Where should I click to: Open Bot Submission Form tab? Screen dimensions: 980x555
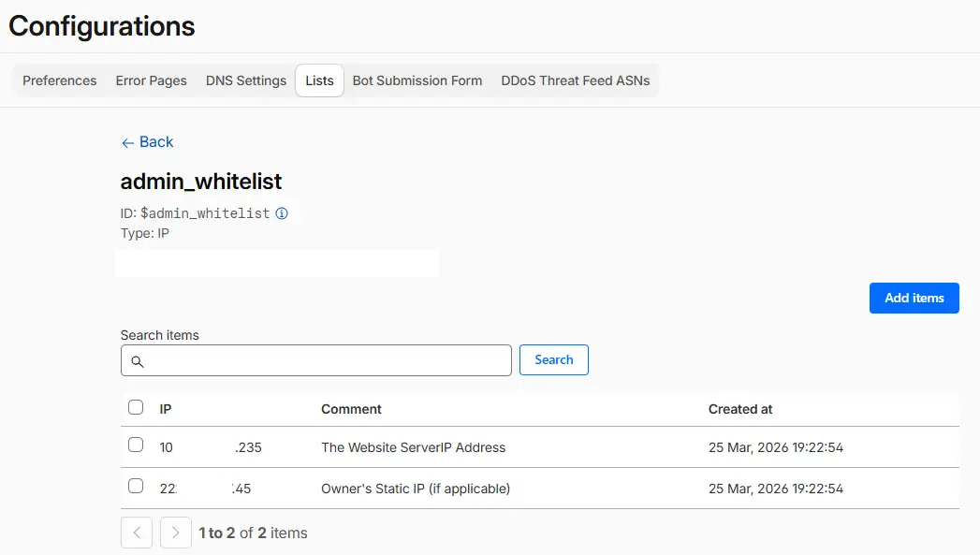pyautogui.click(x=417, y=80)
